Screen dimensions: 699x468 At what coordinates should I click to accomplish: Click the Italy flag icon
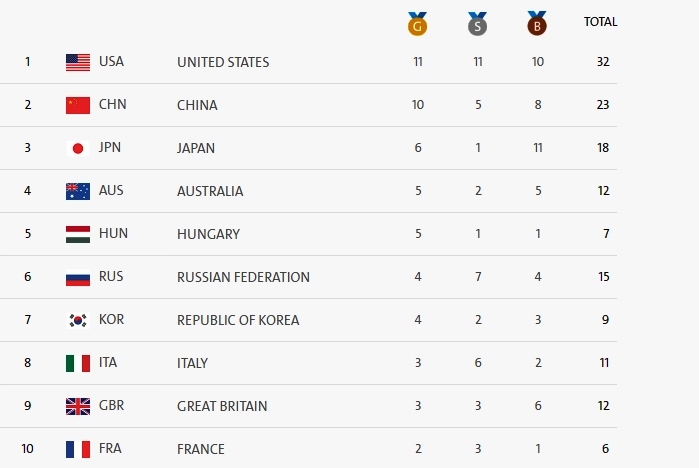78,363
